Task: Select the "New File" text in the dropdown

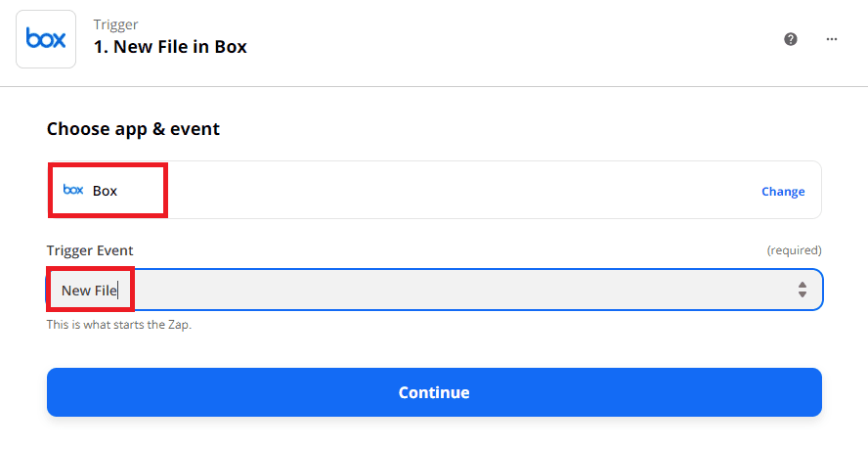Action: (x=89, y=291)
